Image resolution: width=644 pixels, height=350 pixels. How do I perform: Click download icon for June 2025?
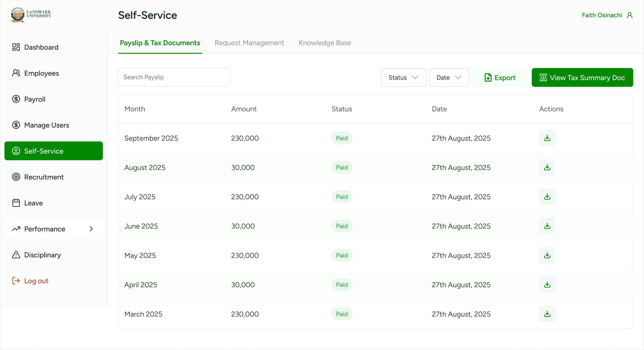(547, 226)
